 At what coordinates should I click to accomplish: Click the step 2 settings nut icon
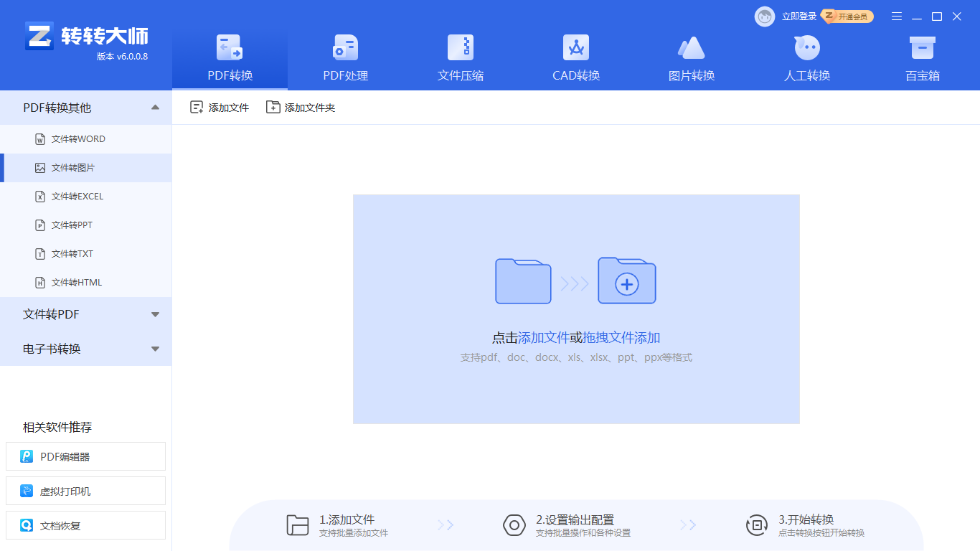[x=514, y=525]
